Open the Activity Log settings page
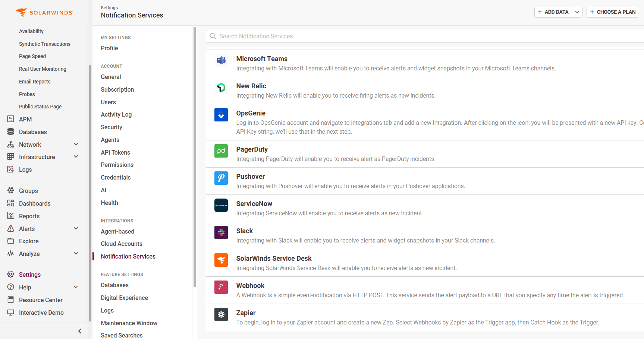Image resolution: width=644 pixels, height=339 pixels. 116,114
